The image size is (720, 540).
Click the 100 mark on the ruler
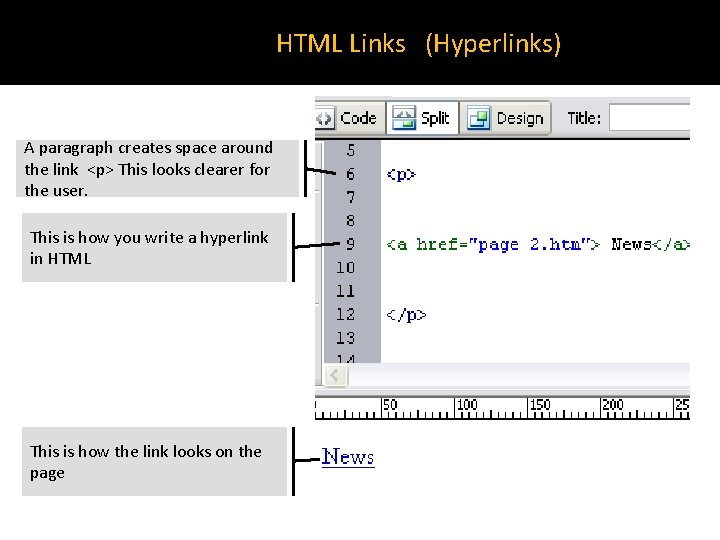[467, 405]
